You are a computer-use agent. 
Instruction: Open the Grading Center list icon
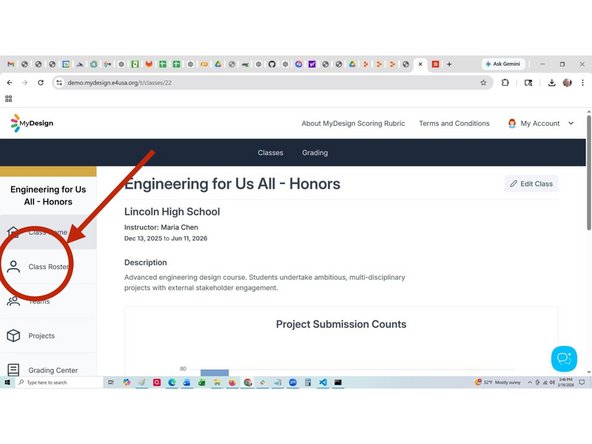pos(14,370)
